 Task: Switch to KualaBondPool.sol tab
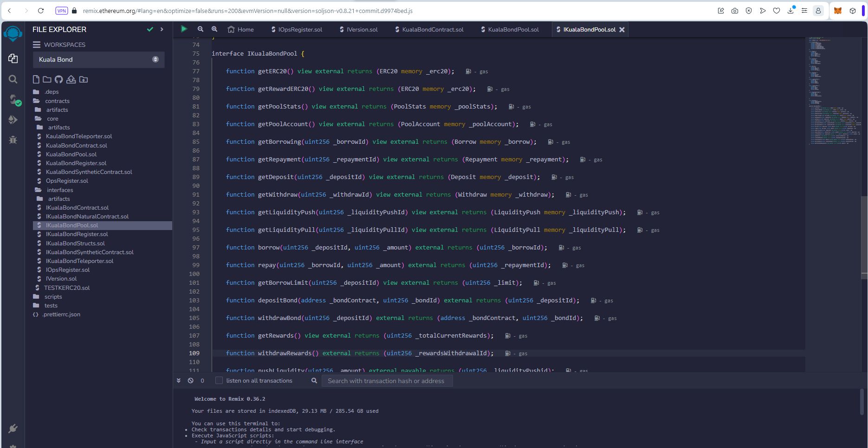pyautogui.click(x=510, y=29)
